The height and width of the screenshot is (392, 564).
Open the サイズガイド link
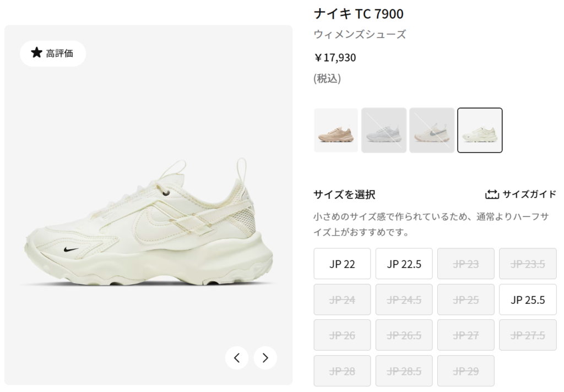click(x=520, y=194)
